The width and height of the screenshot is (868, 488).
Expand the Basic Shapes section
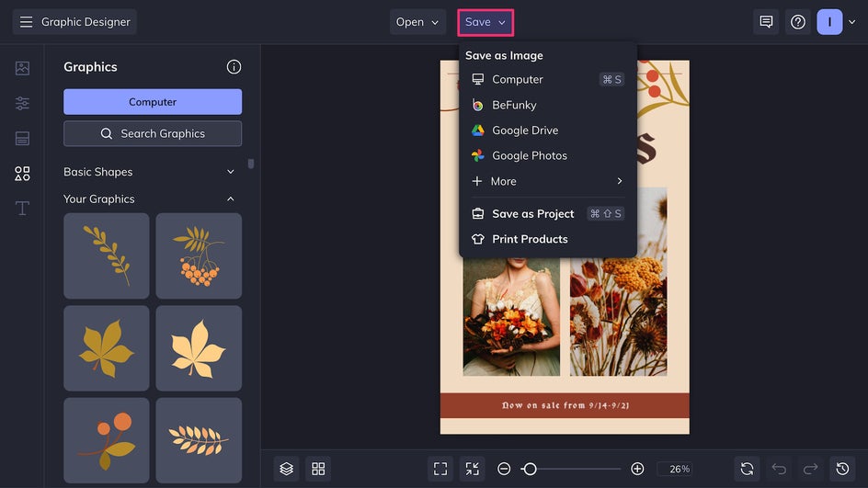230,172
